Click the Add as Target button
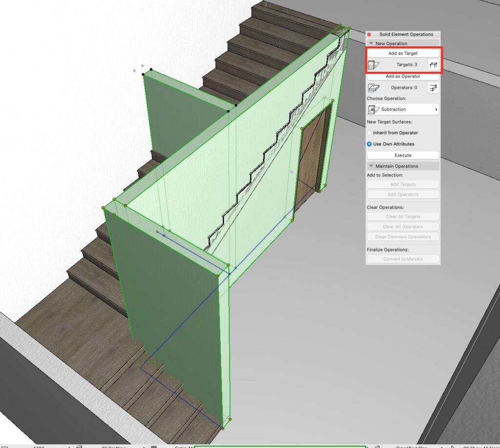The image size is (500, 448). click(x=403, y=53)
